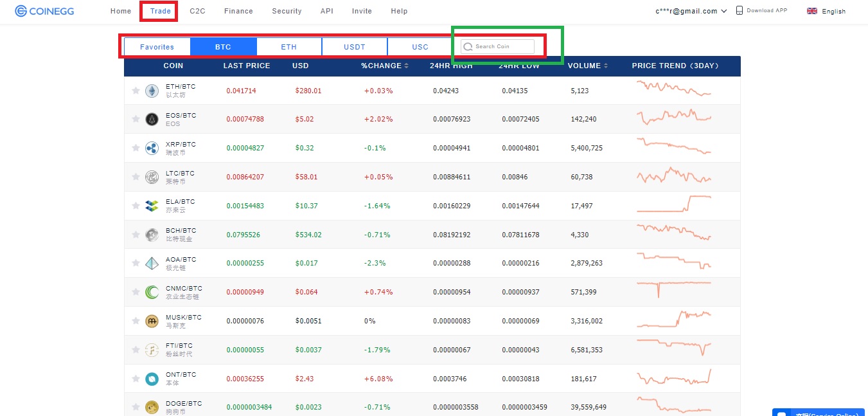Click the ONT/BTC 3-day price trend chart
The image size is (868, 416).
click(674, 377)
